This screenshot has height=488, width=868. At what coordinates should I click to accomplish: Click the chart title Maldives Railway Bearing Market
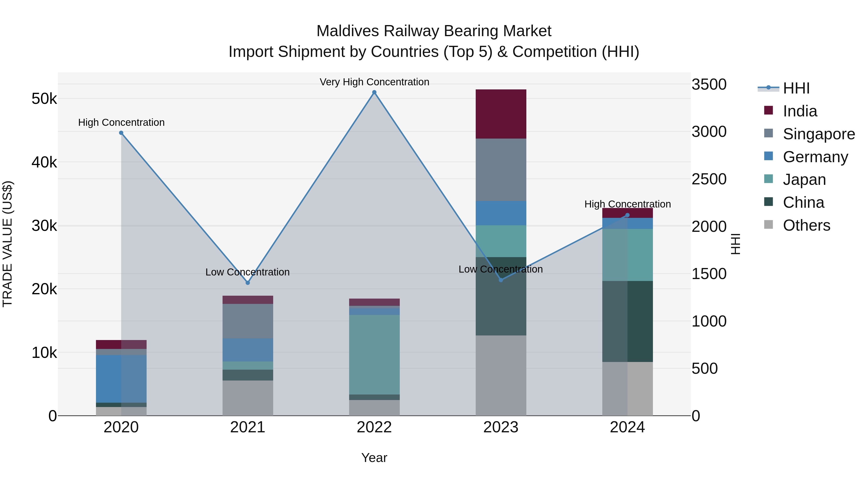click(x=434, y=31)
